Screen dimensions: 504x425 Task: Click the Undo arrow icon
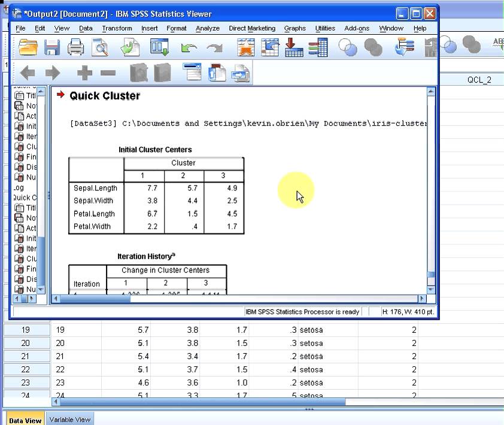(x=189, y=48)
